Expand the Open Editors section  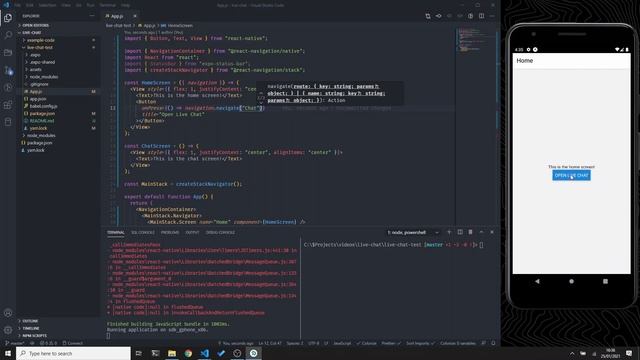tap(57, 25)
